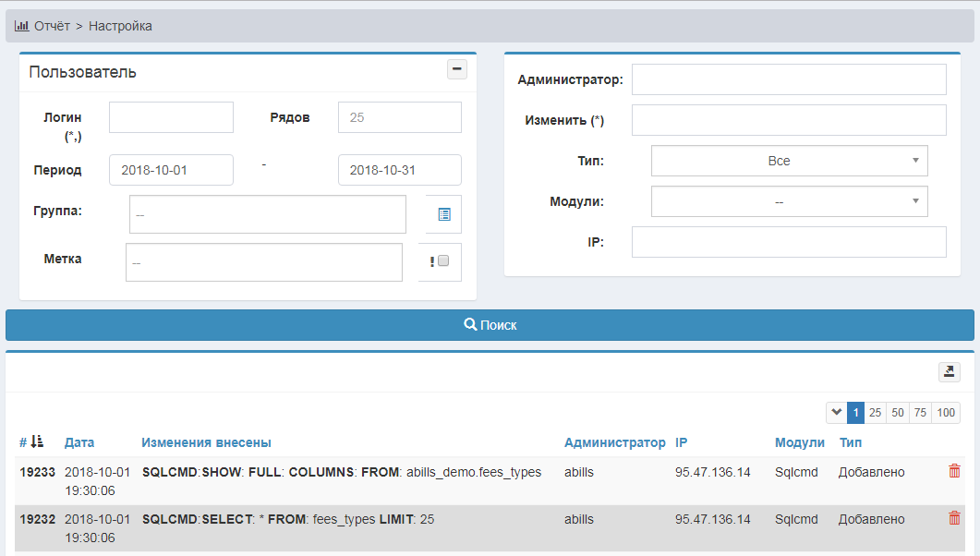Select 25 rows per page
Viewport: 980px width, 556px height.
pyautogui.click(x=876, y=413)
